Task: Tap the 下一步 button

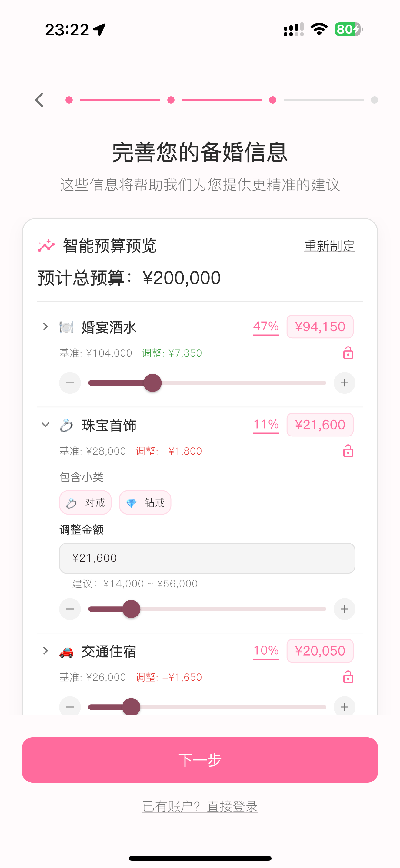Action: (200, 760)
